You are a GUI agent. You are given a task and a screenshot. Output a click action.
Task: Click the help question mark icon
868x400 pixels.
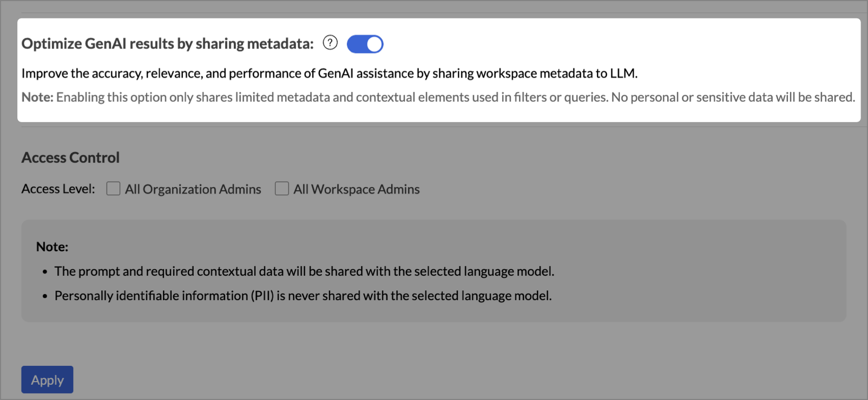tap(330, 43)
